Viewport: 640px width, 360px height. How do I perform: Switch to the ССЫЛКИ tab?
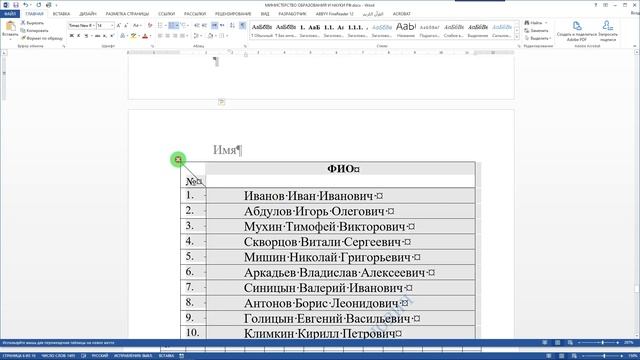point(167,14)
